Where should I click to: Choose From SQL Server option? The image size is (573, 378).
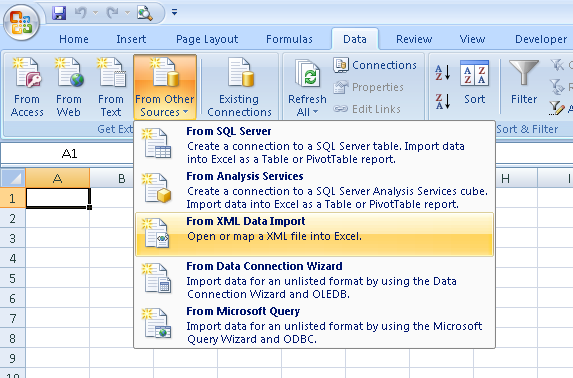click(314, 144)
